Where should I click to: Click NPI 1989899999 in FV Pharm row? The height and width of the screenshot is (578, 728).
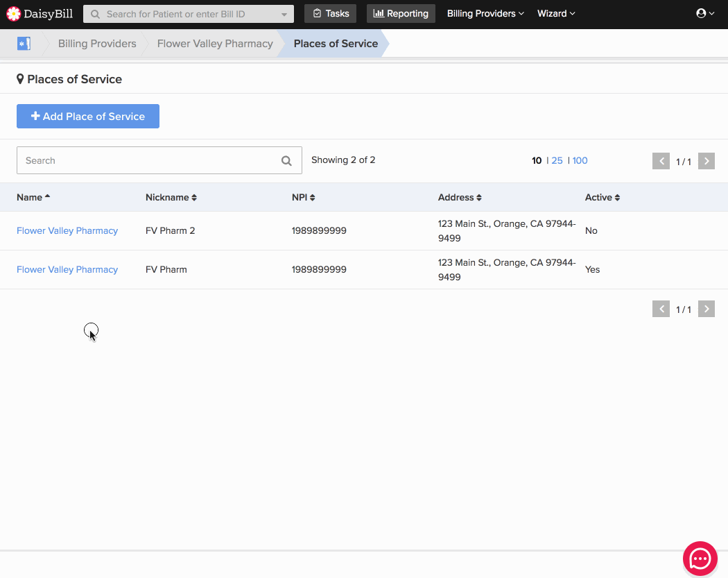click(x=319, y=269)
